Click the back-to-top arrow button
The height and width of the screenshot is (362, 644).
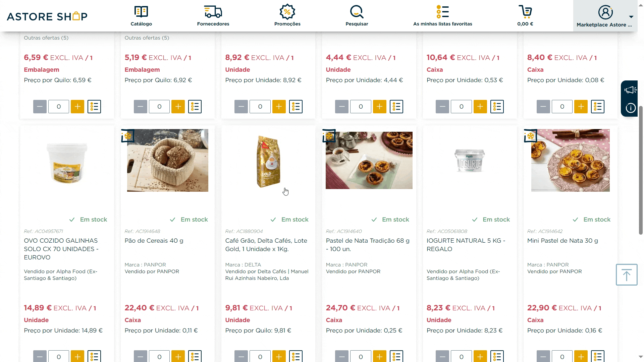pos(626,275)
